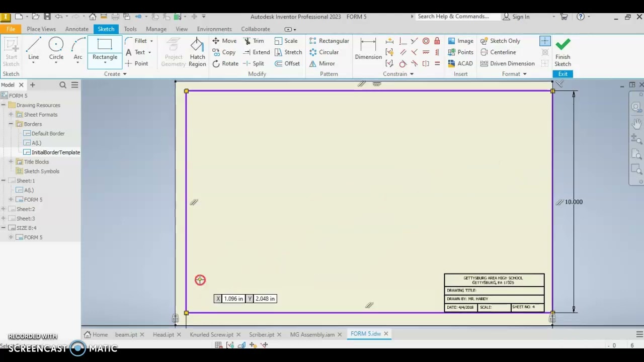Viewport: 644px width, 362px height.
Task: Select the Arc sketch tool
Action: [78, 49]
